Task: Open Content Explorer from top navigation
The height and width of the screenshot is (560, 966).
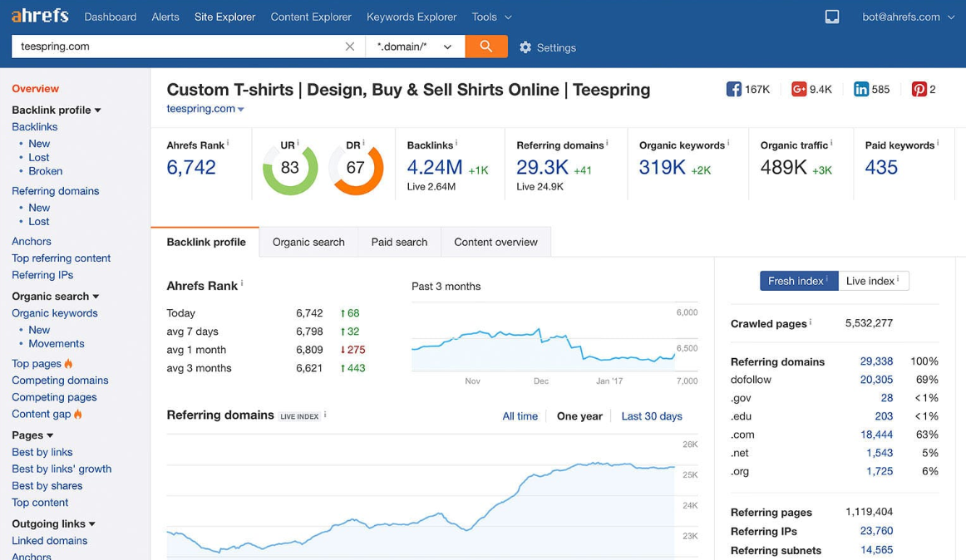Action: [311, 17]
